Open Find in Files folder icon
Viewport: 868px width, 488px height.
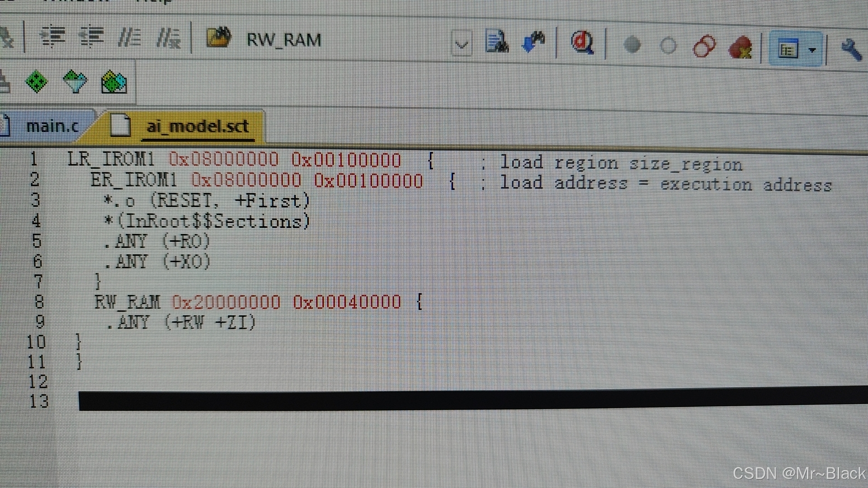click(x=219, y=38)
